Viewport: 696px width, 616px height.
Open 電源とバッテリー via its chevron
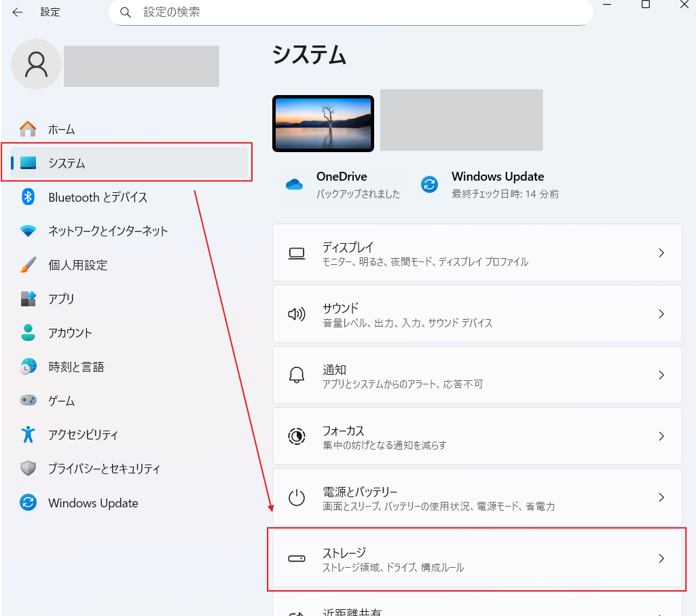(661, 497)
